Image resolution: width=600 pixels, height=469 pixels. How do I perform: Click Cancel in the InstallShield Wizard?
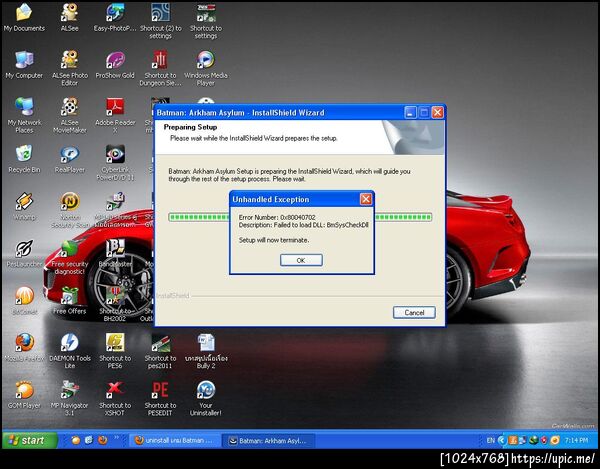[x=414, y=313]
